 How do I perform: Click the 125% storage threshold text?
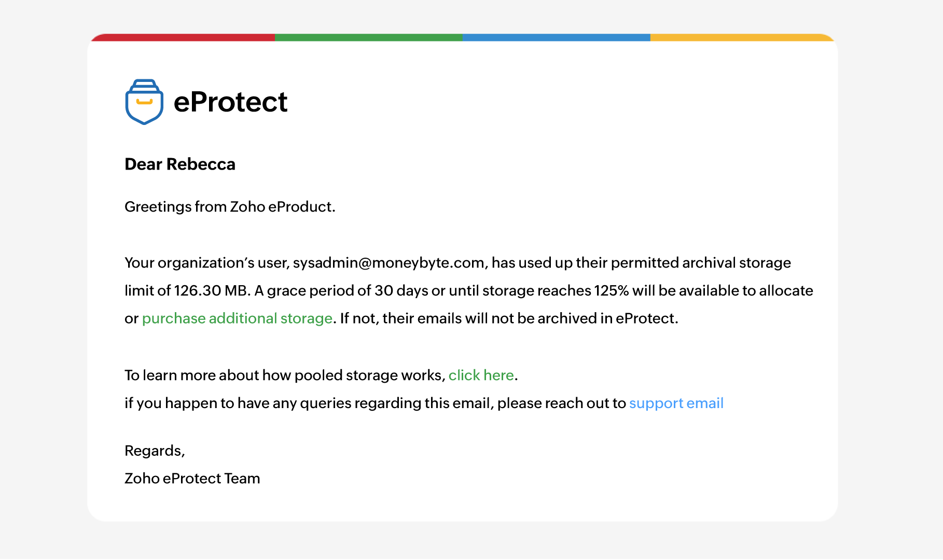pos(611,291)
